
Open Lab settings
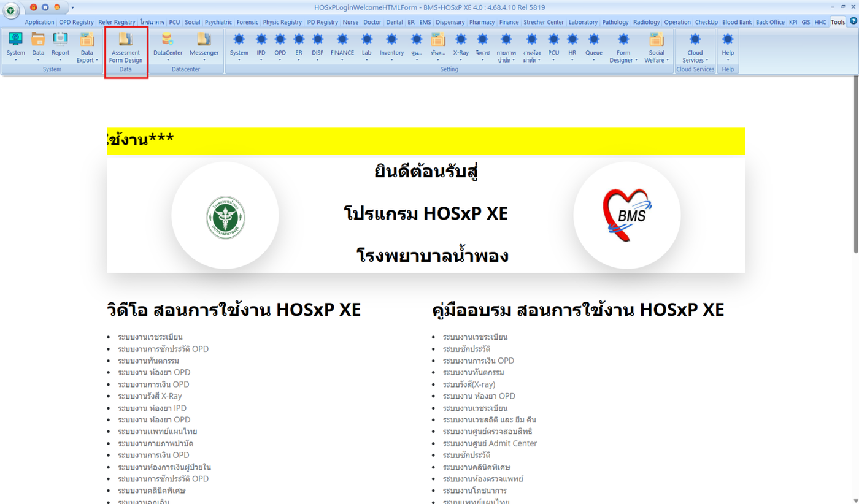click(x=367, y=48)
